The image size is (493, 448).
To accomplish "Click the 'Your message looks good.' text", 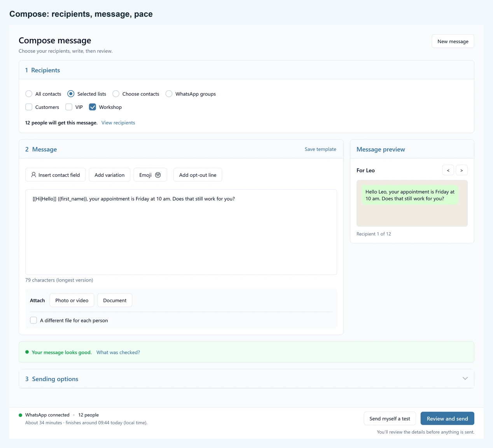I will tap(62, 352).
